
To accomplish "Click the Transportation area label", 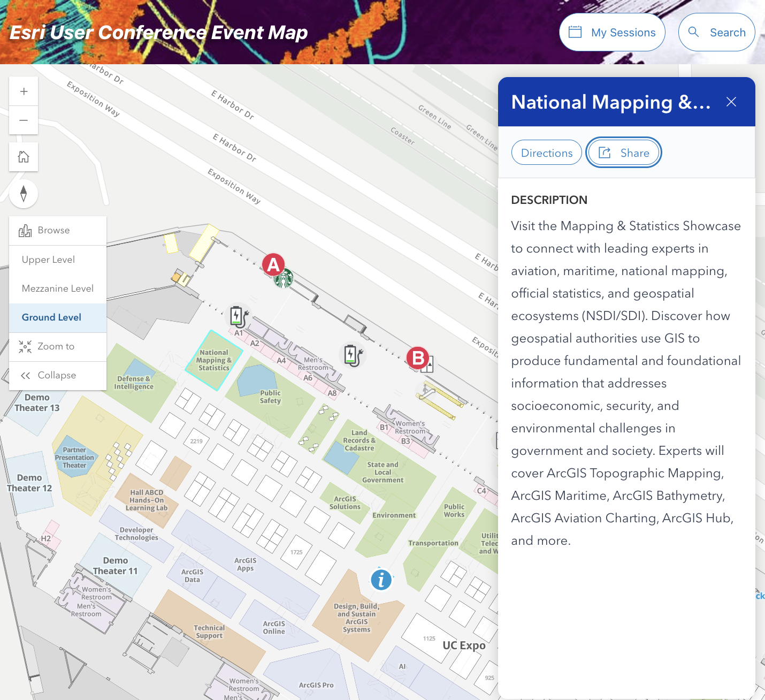I will pyautogui.click(x=433, y=543).
